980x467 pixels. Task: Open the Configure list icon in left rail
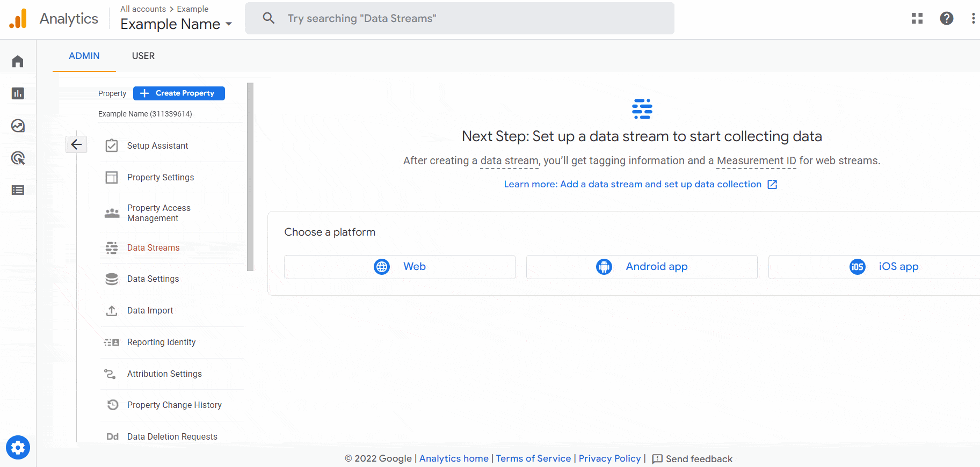(x=18, y=190)
